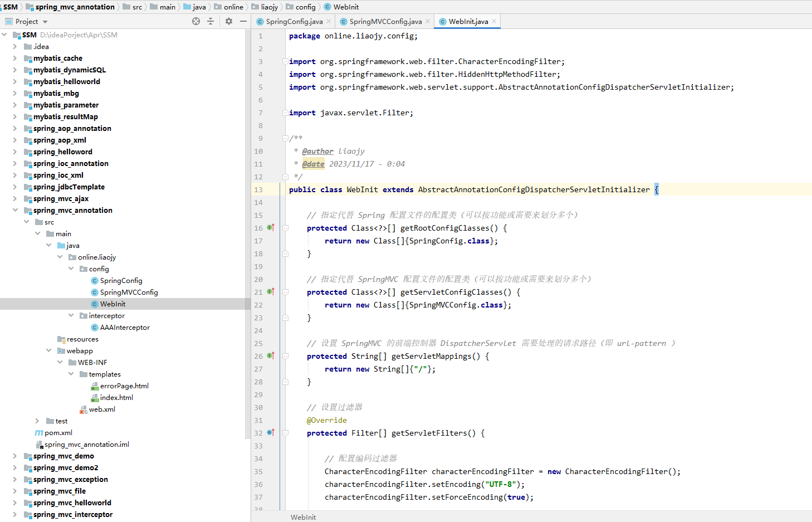Collapse the webapp folder
The width and height of the screenshot is (812, 522).
pyautogui.click(x=48, y=350)
